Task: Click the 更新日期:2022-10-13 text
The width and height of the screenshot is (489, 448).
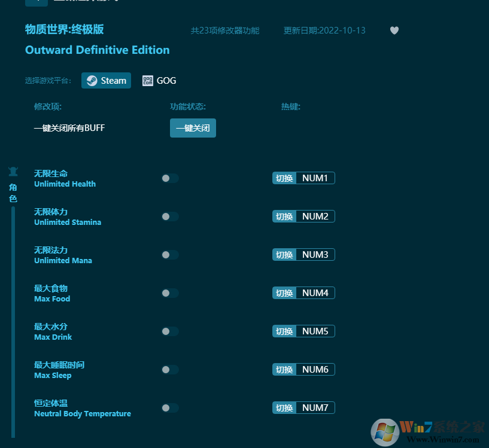Action: [x=324, y=31]
